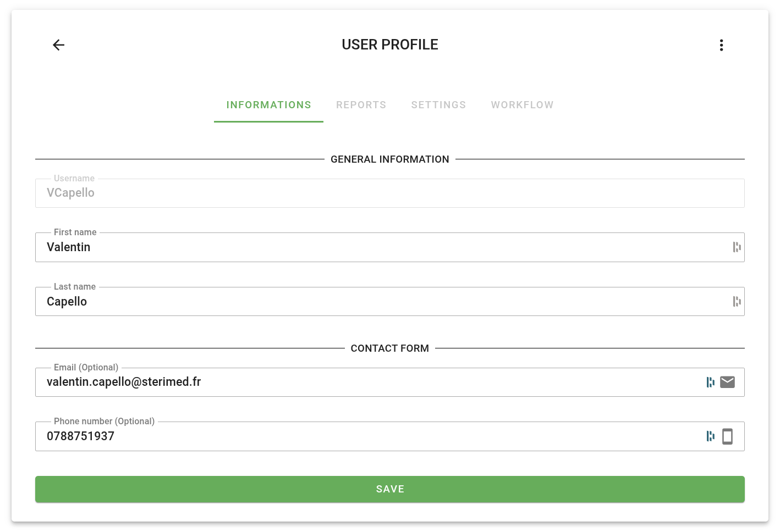Viewport: 780px width, 532px height.
Task: Select the Workflow tab
Action: click(522, 105)
